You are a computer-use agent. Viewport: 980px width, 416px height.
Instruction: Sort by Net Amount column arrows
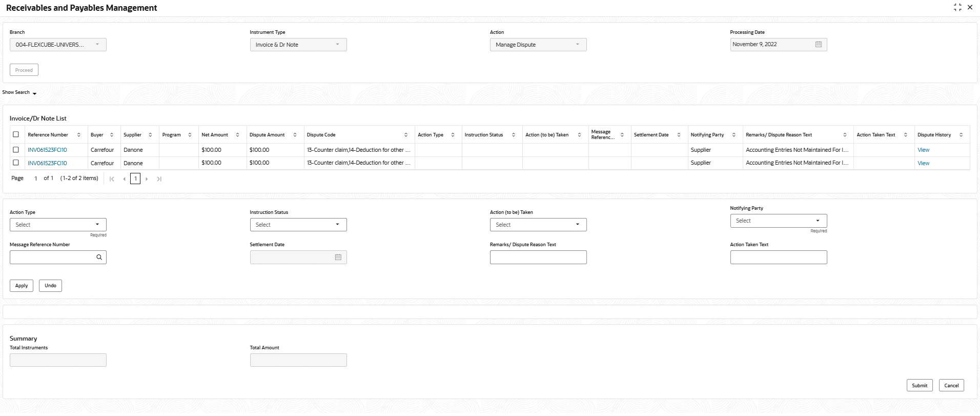coord(237,135)
